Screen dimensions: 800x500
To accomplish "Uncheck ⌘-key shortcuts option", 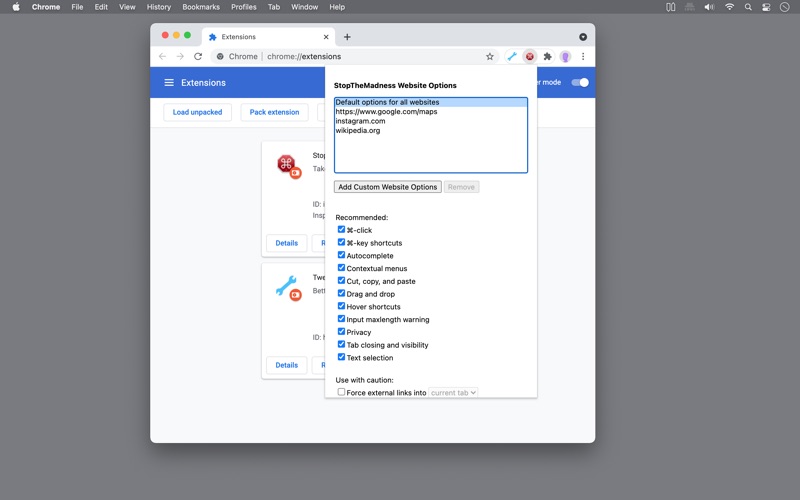I will pyautogui.click(x=341, y=242).
